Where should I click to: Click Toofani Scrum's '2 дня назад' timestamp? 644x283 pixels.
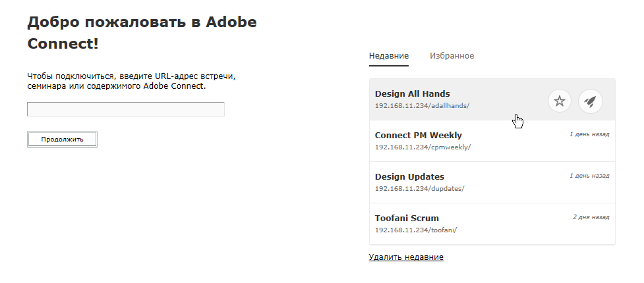(x=591, y=216)
